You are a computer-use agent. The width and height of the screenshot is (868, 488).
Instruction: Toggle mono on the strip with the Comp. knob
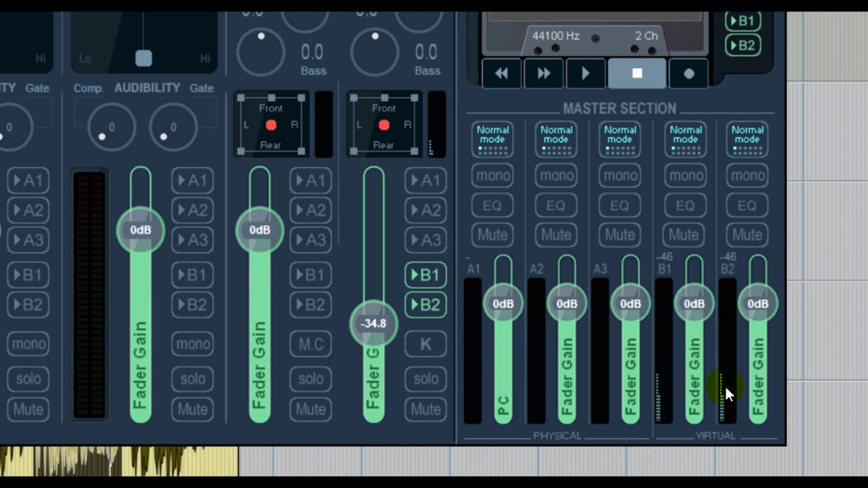[193, 344]
